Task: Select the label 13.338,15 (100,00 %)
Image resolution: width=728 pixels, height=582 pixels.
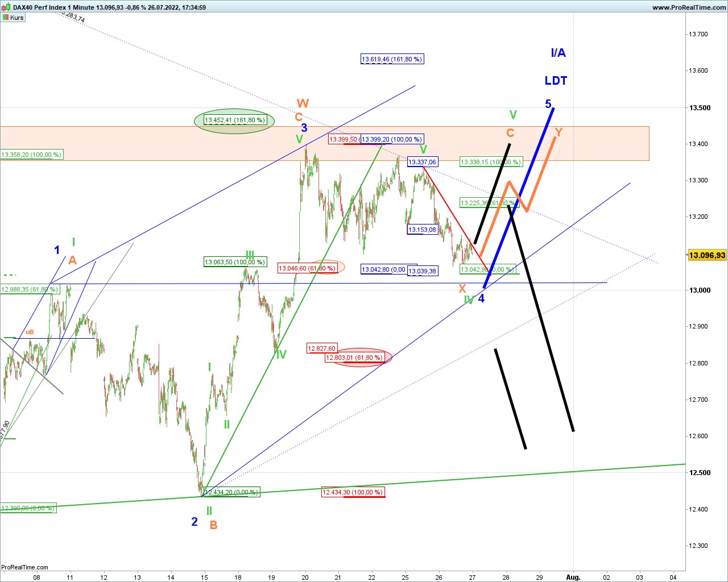Action: [490, 161]
